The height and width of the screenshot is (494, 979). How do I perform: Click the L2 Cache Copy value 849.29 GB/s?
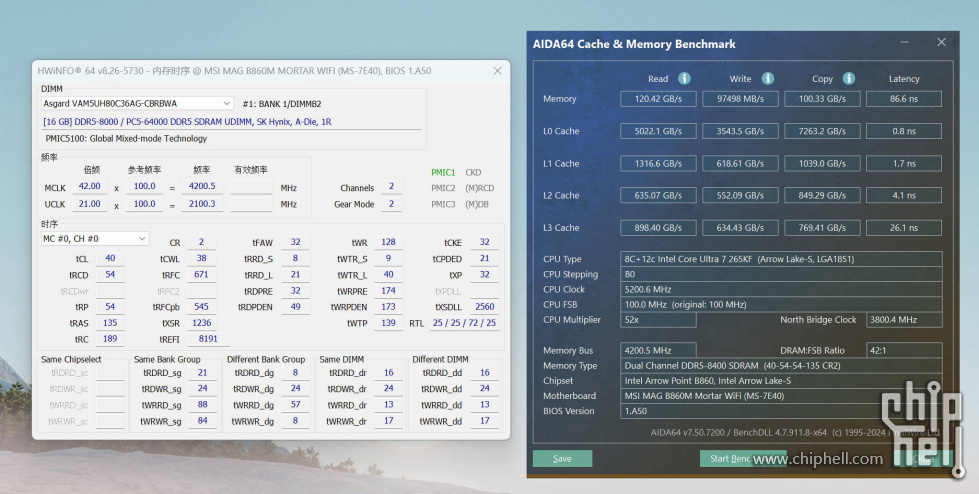tap(822, 195)
